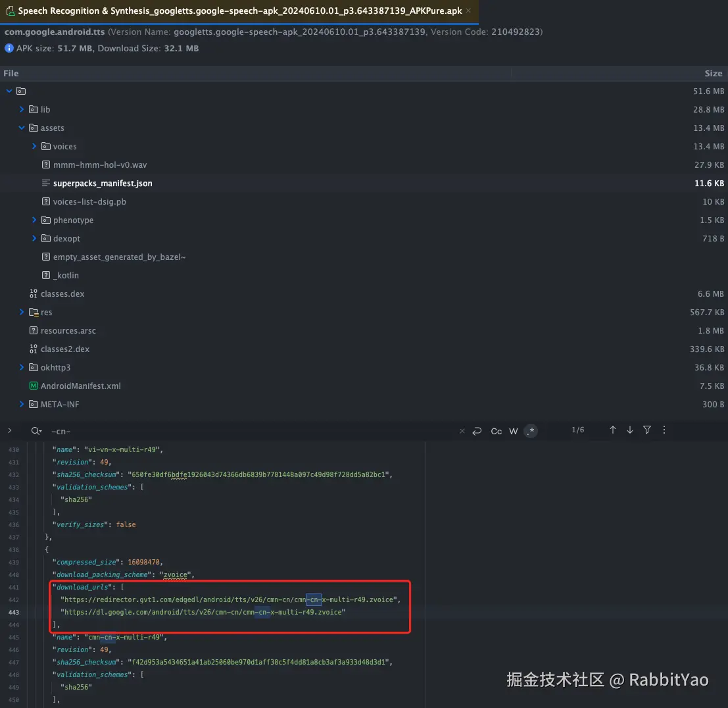This screenshot has width=728, height=708.
Task: Click the manifest M icon beside AndroidManifest.xml
Action: click(x=34, y=386)
